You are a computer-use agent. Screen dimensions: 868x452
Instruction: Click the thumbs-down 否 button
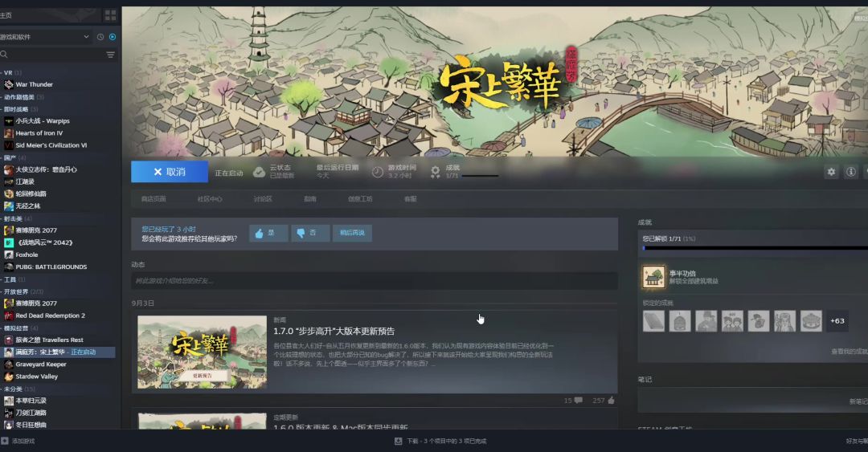click(309, 233)
